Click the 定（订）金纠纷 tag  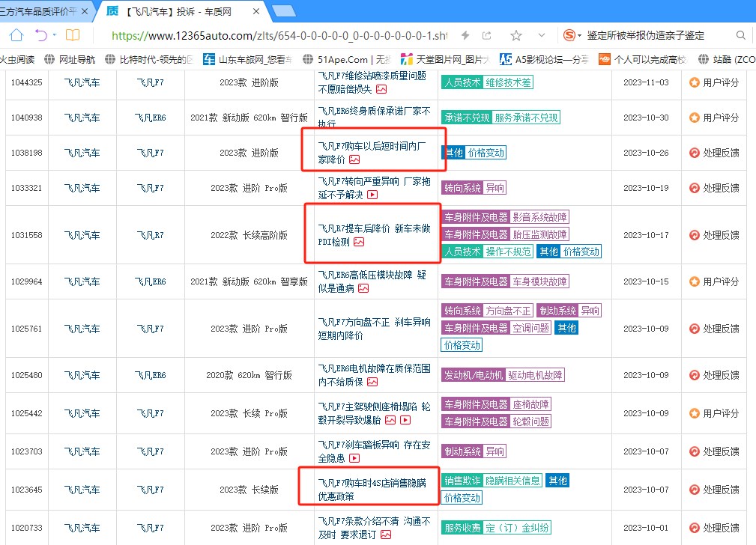(517, 528)
